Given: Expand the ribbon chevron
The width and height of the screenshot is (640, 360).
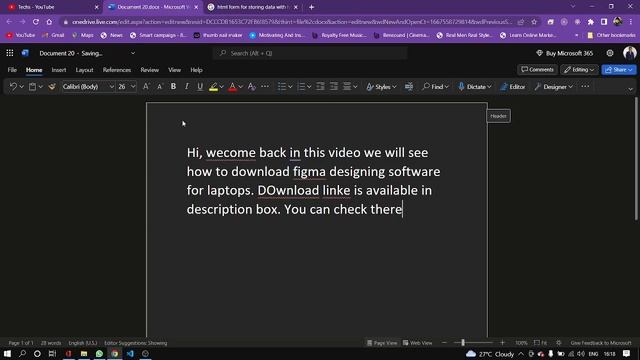Looking at the screenshot, I should pyautogui.click(x=630, y=89).
